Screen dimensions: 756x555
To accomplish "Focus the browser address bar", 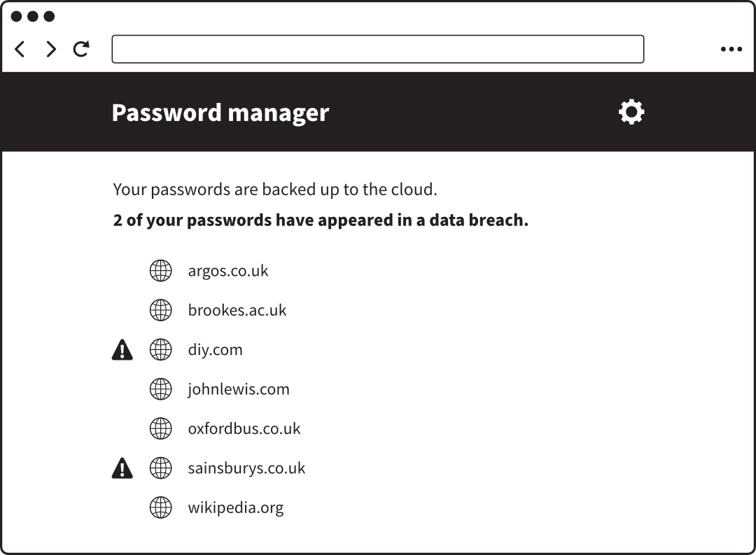I will point(377,49).
